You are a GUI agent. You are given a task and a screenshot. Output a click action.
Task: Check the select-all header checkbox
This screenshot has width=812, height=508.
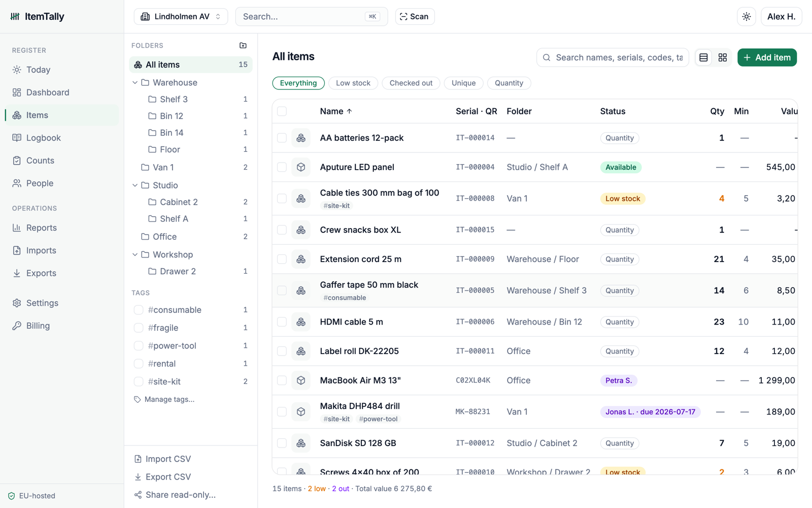pyautogui.click(x=282, y=111)
